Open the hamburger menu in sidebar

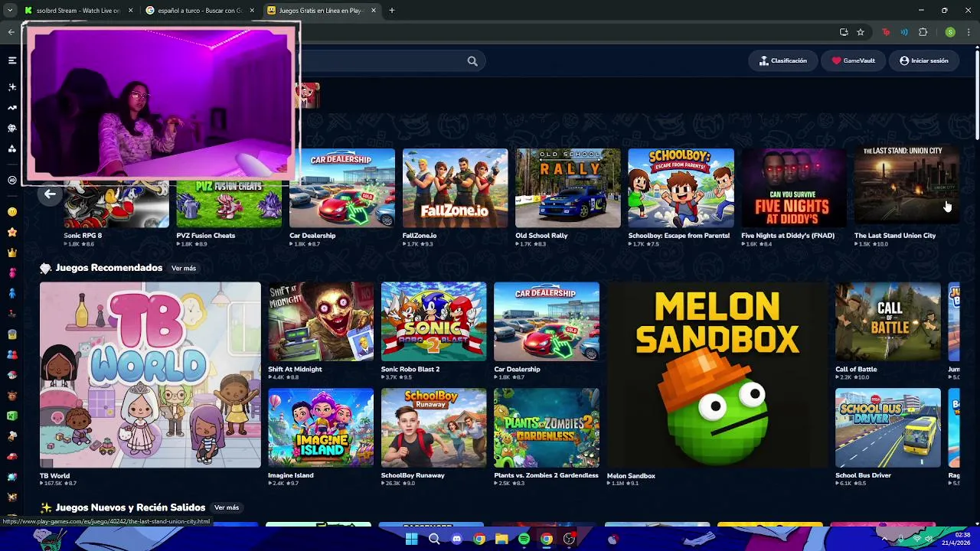(x=12, y=60)
